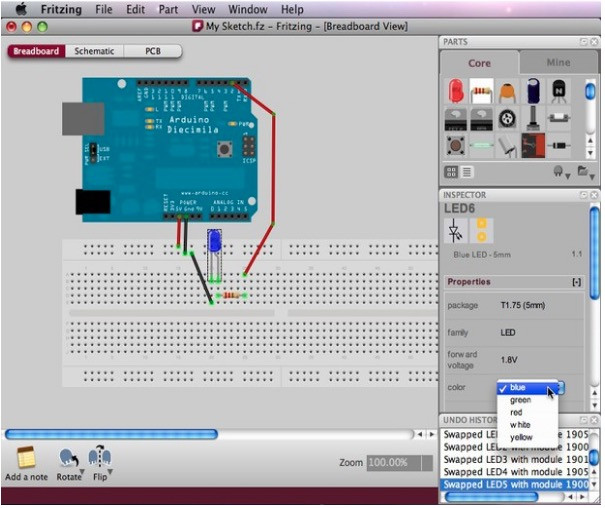Click the Rotate button

pos(69,464)
